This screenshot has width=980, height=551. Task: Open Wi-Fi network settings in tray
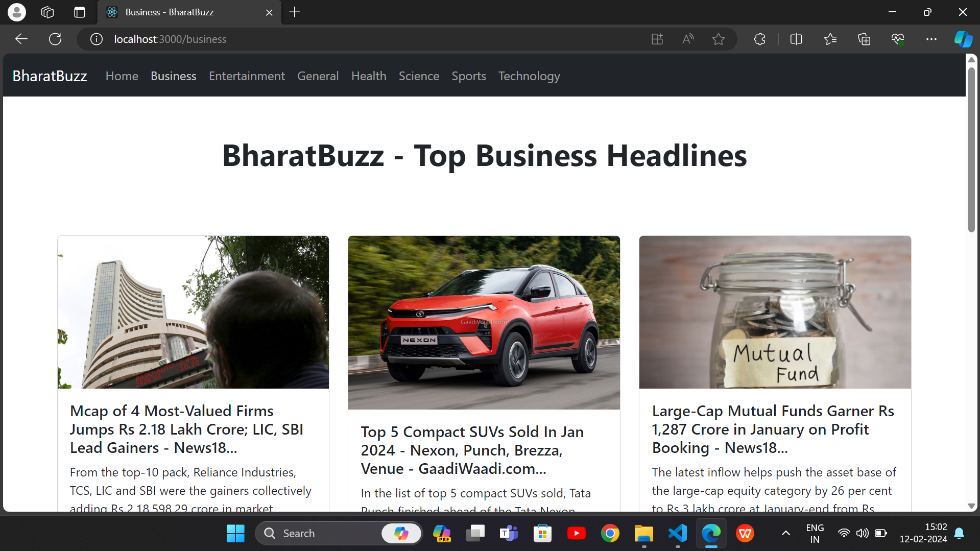point(844,534)
